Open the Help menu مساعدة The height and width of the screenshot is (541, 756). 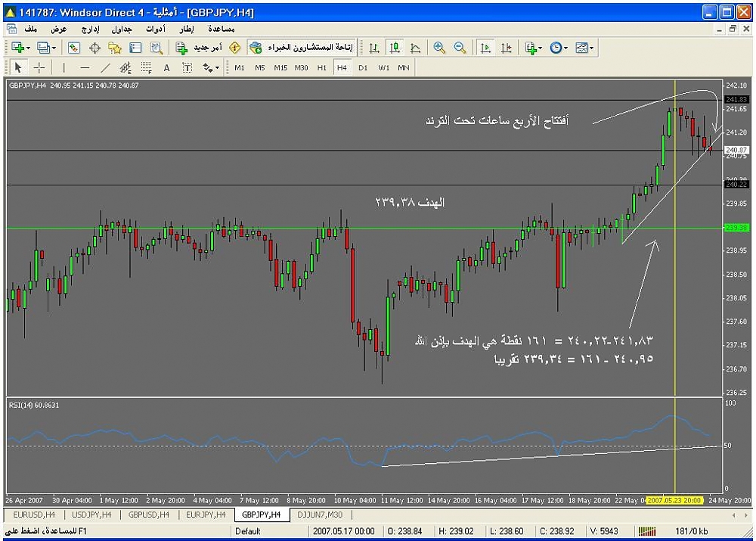click(x=222, y=29)
